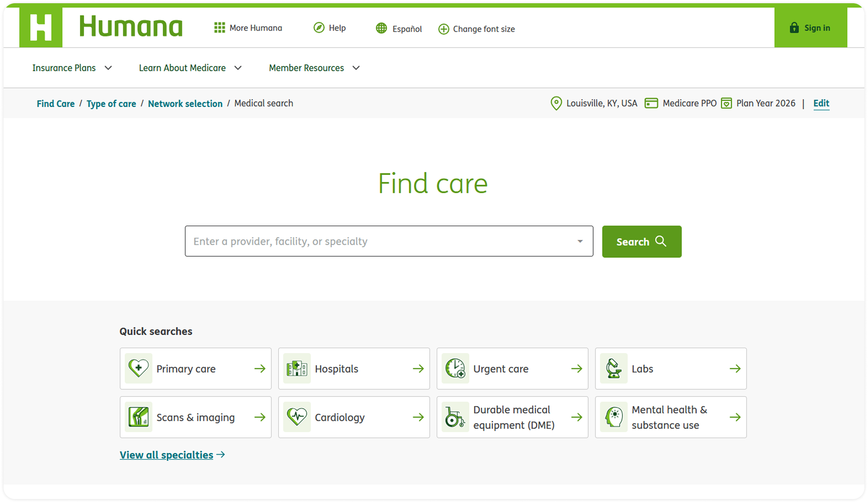Go to Network selection breadcrumb
This screenshot has width=868, height=503.
[x=185, y=104]
